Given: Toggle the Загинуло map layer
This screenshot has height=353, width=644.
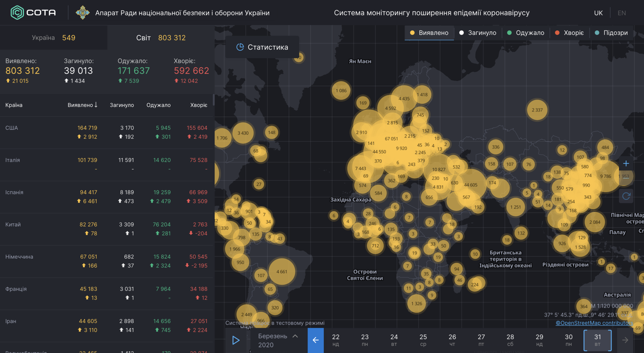Looking at the screenshot, I should 478,33.
